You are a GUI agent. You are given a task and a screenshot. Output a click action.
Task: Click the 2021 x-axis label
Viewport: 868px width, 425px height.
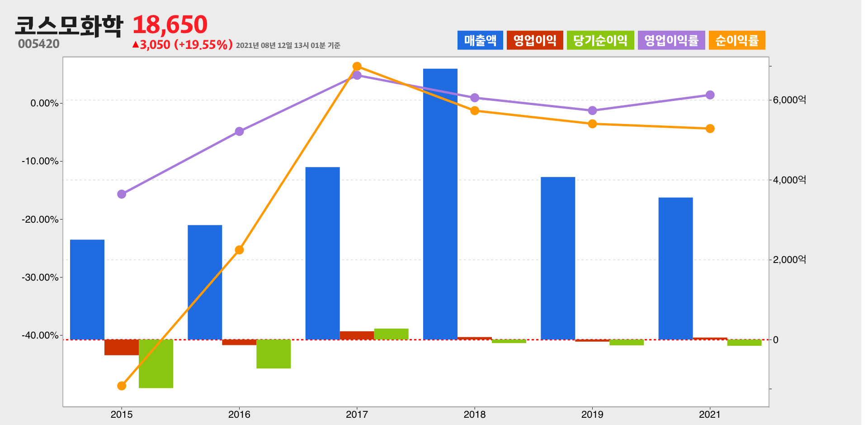710,414
